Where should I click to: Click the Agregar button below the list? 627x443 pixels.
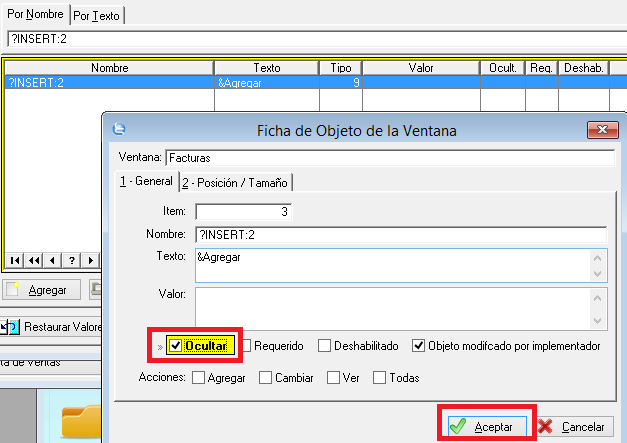coord(38,290)
